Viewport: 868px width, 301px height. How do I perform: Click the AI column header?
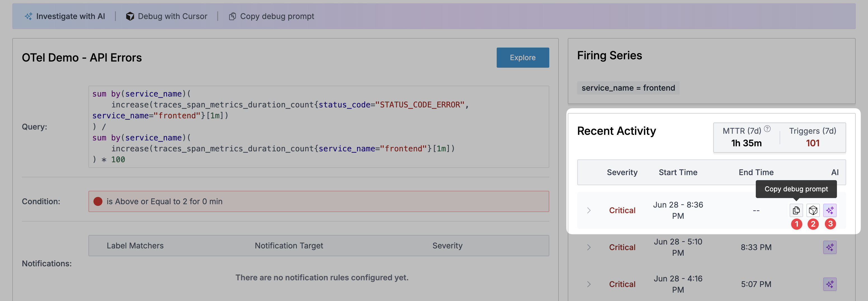click(835, 172)
